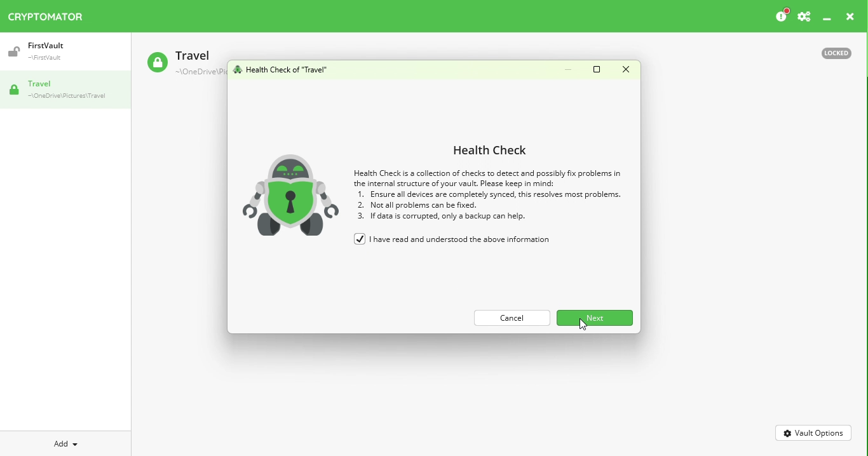Select FirstVault in the vault list
This screenshot has width=868, height=456.
pos(65,52)
